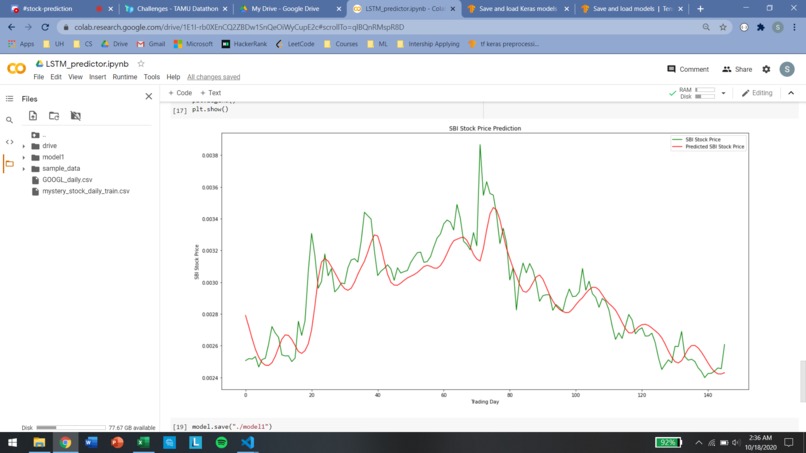Bookmark this page with the star icon
806x453 pixels.
point(723,27)
